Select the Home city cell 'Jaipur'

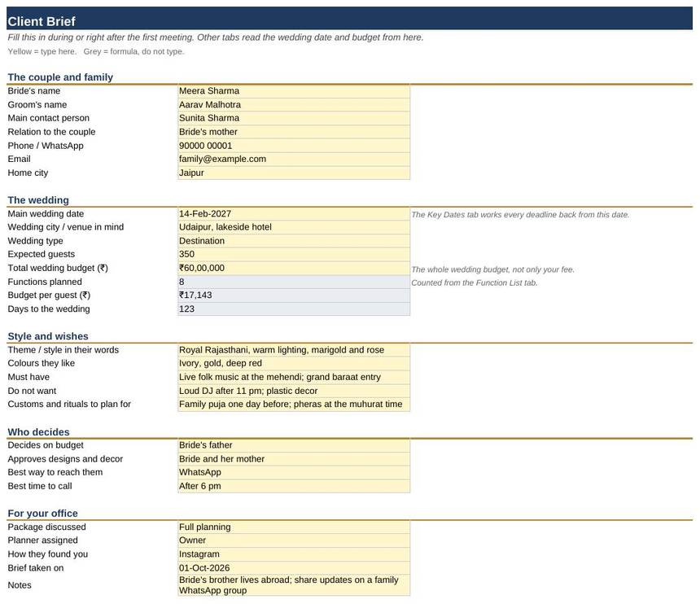click(x=294, y=173)
